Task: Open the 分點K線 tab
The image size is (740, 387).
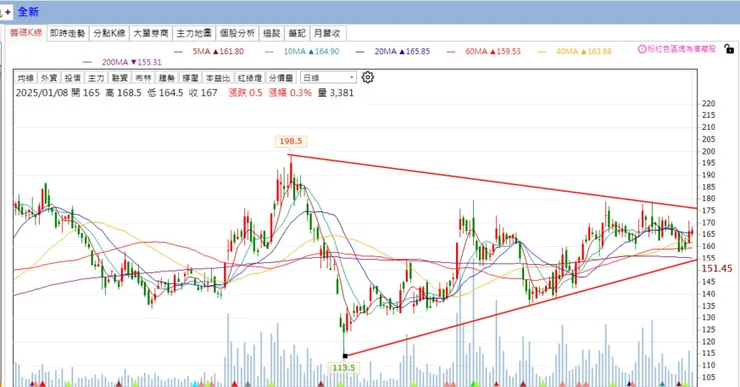Action: click(x=109, y=33)
